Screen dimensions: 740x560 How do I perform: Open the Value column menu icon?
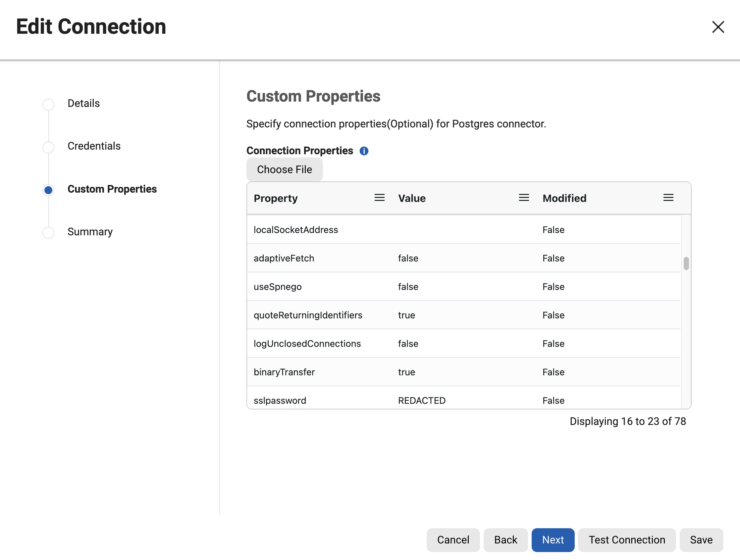click(x=524, y=198)
